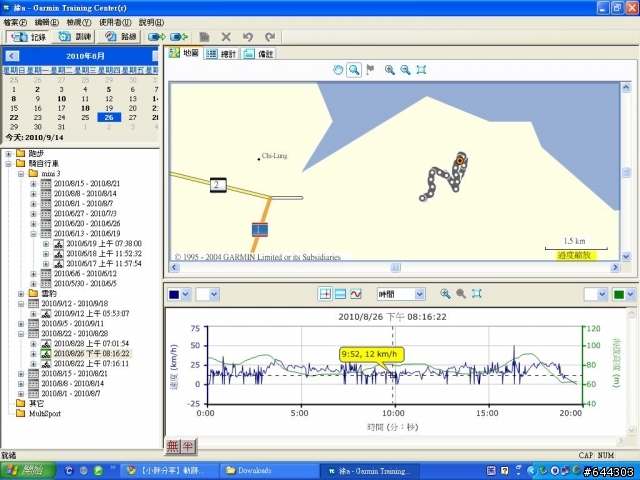Click map horizontal scrollbar left arrow
Image resolution: width=640 pixels, height=480 pixels.
[175, 267]
